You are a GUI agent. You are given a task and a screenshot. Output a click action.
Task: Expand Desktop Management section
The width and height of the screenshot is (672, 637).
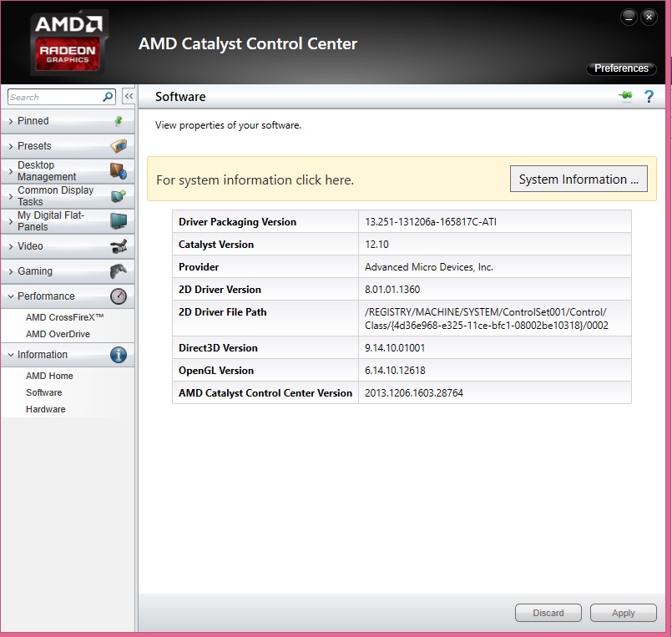pyautogui.click(x=68, y=170)
